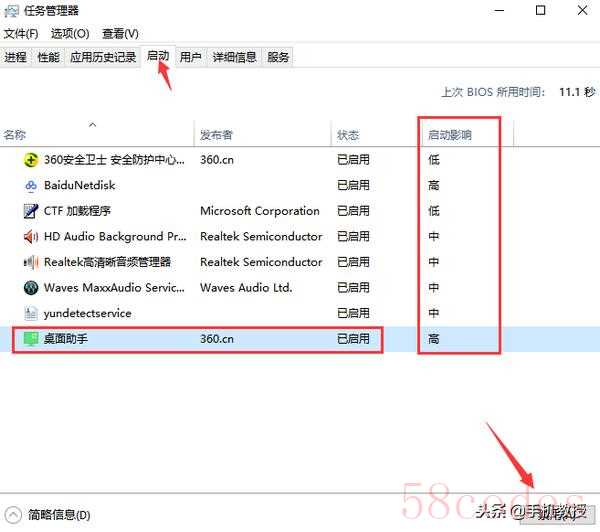600x532 pixels.
Task: Sort by the 名称 column header
Action: click(97, 134)
